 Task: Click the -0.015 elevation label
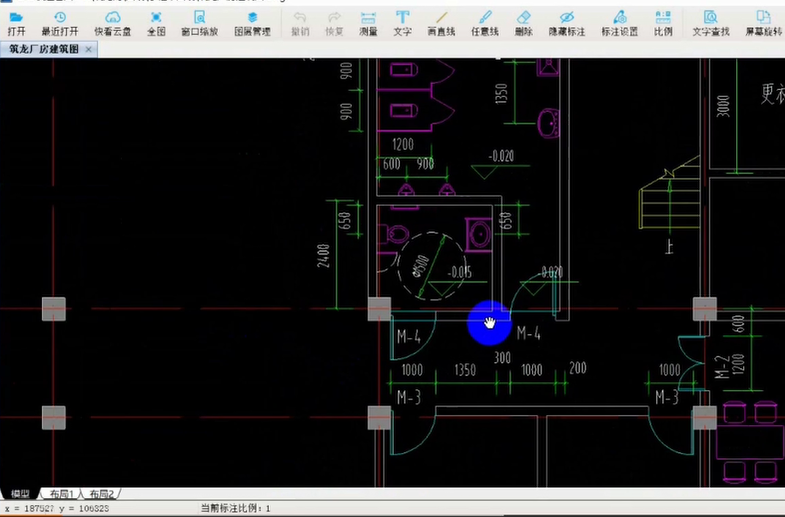459,272
